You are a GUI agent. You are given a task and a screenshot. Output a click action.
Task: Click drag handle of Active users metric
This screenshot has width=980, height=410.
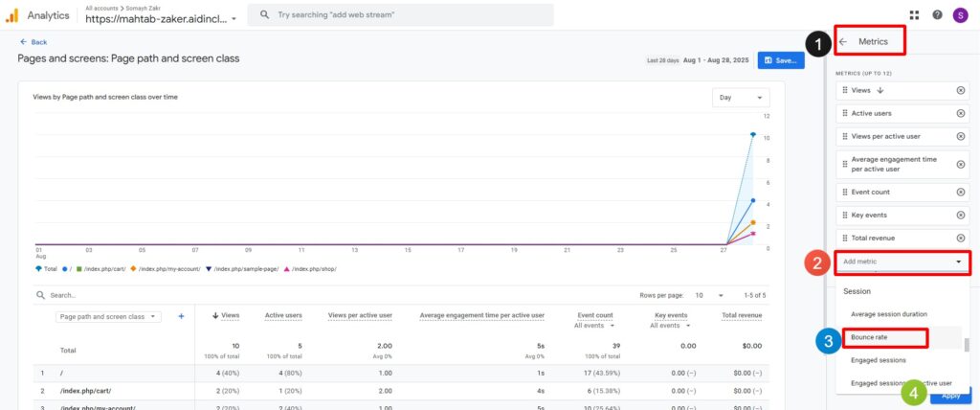click(845, 113)
